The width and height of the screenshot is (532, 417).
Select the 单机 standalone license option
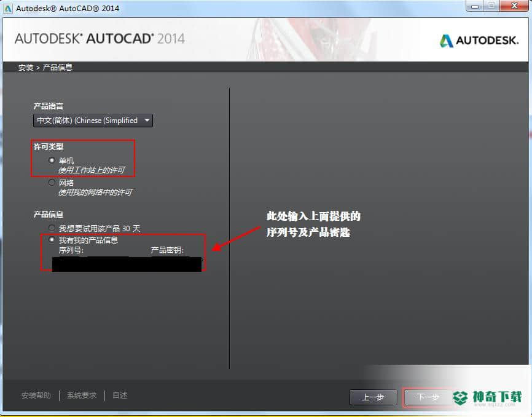pos(52,161)
